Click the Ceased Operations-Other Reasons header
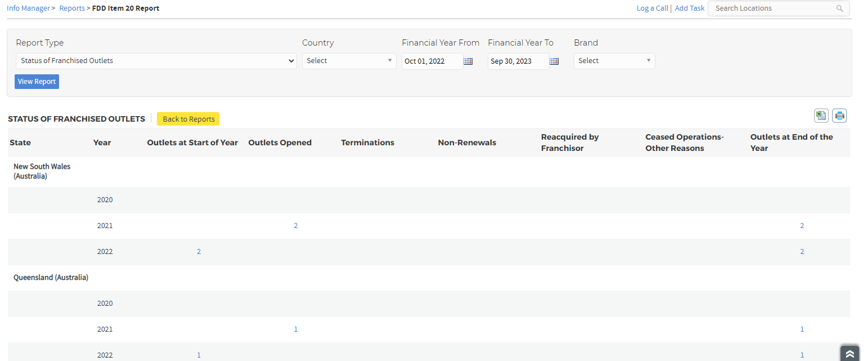This screenshot has width=868, height=361. 685,142
